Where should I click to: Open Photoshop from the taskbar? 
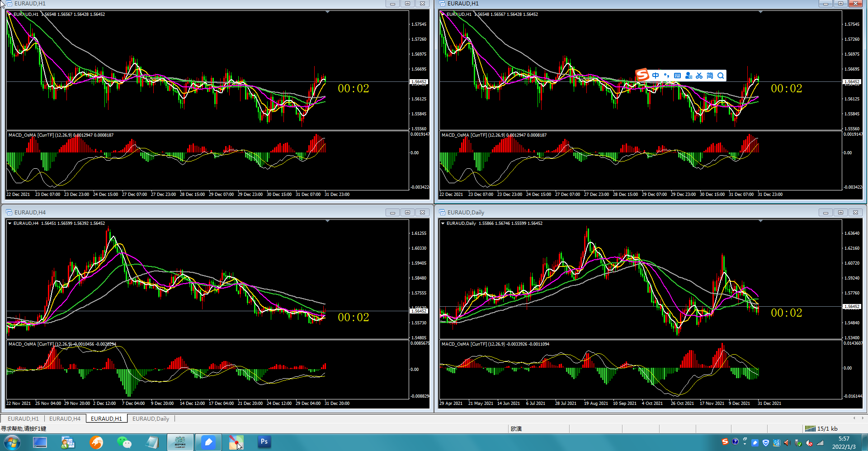tap(264, 442)
